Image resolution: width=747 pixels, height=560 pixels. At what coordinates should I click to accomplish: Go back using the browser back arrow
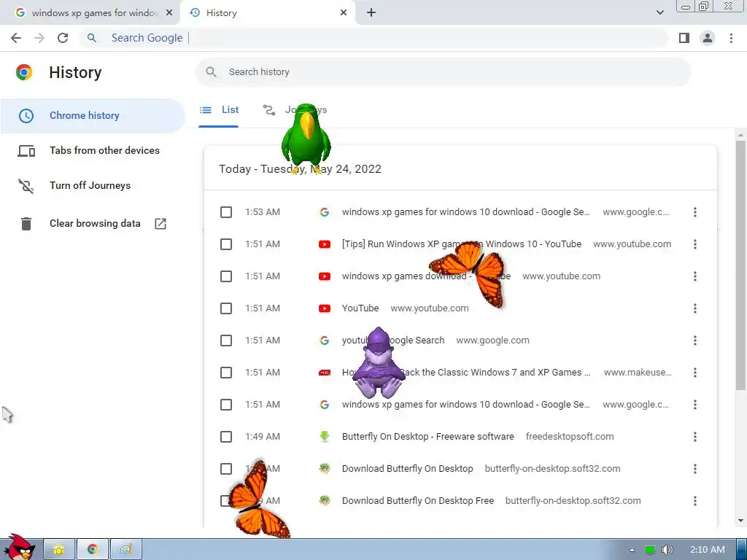[x=16, y=38]
